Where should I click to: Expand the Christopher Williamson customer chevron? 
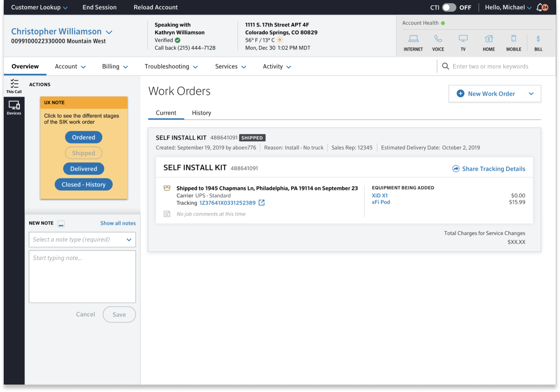109,32
